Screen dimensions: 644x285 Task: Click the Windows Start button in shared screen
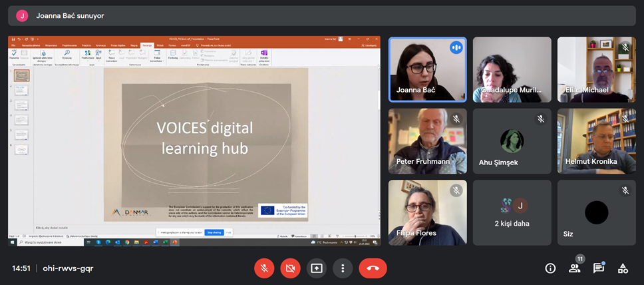click(13, 242)
